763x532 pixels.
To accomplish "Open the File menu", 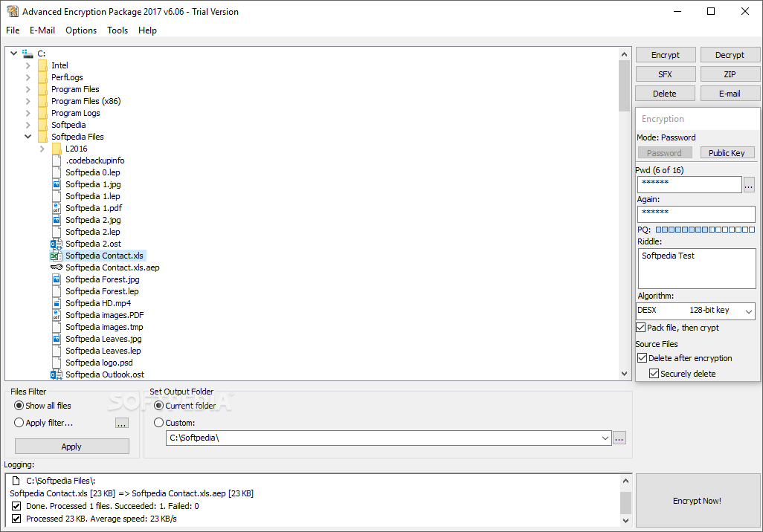I will point(13,30).
